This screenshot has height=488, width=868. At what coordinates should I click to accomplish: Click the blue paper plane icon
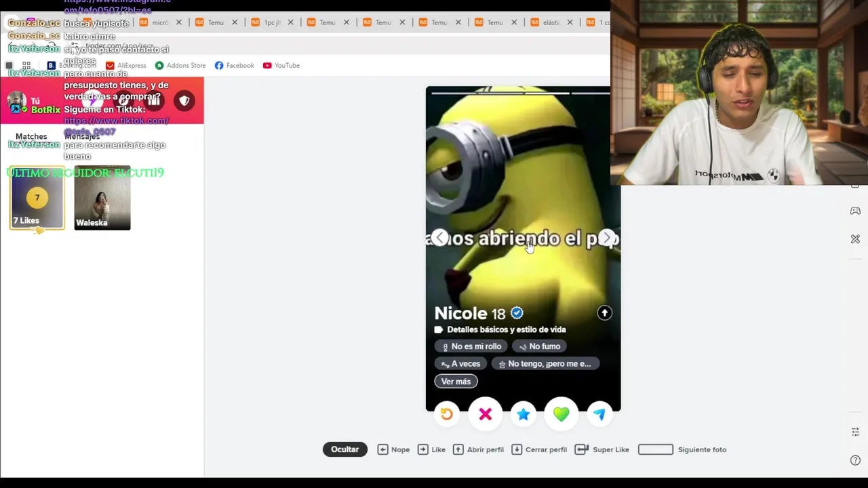[x=599, y=414]
